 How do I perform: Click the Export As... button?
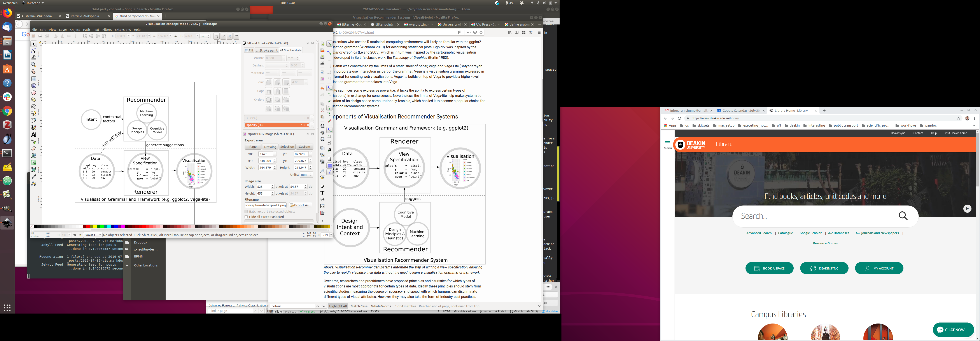click(301, 205)
